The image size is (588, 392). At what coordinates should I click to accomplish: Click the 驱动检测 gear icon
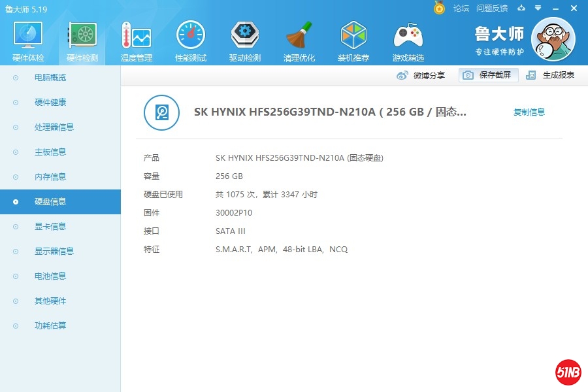point(245,36)
